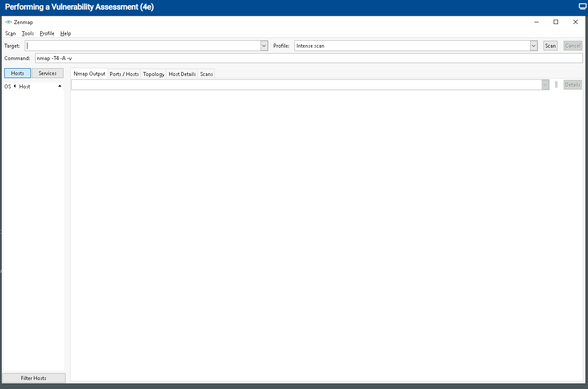Click the Filter Hosts button
This screenshot has height=389, width=588.
[33, 378]
